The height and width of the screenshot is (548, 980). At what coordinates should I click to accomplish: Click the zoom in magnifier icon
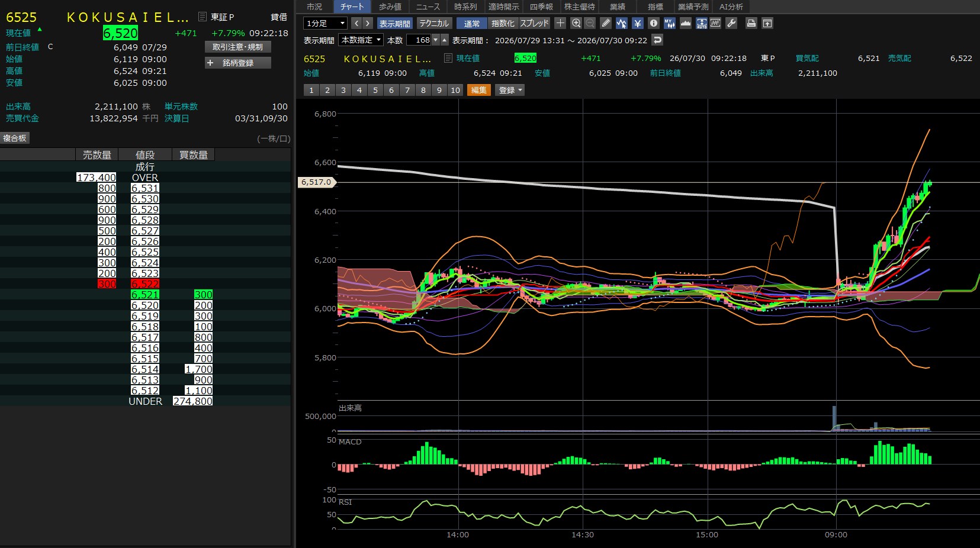click(x=576, y=23)
